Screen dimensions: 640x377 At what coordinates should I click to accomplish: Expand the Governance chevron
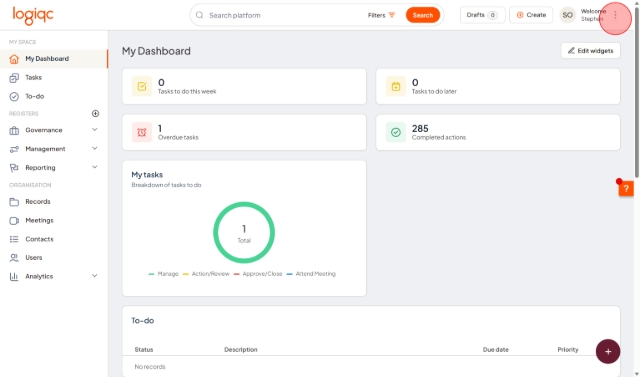click(95, 130)
